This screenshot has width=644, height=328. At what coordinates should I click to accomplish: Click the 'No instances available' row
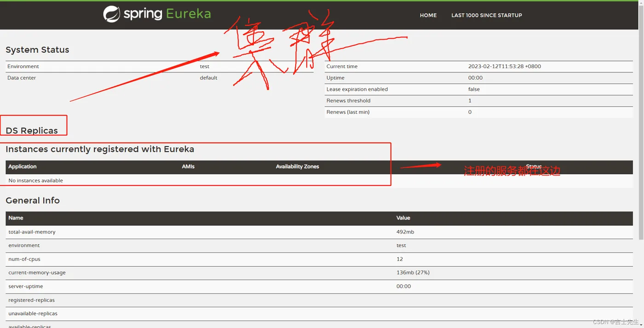319,181
